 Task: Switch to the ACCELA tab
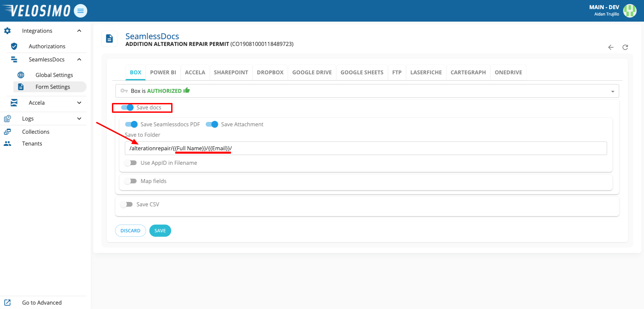pos(195,72)
